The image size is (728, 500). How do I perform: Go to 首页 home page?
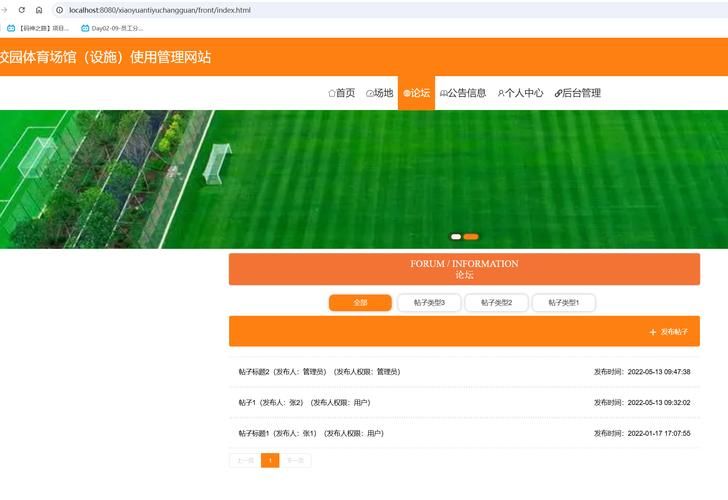[341, 93]
